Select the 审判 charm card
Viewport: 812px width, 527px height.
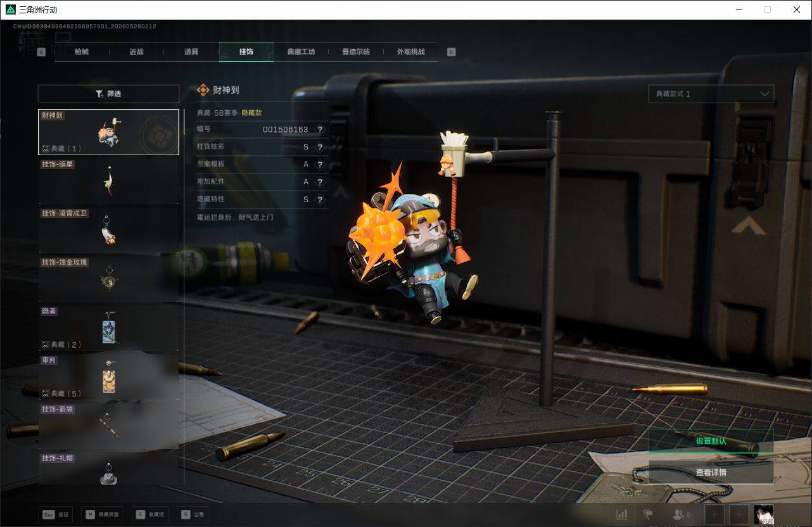point(108,377)
